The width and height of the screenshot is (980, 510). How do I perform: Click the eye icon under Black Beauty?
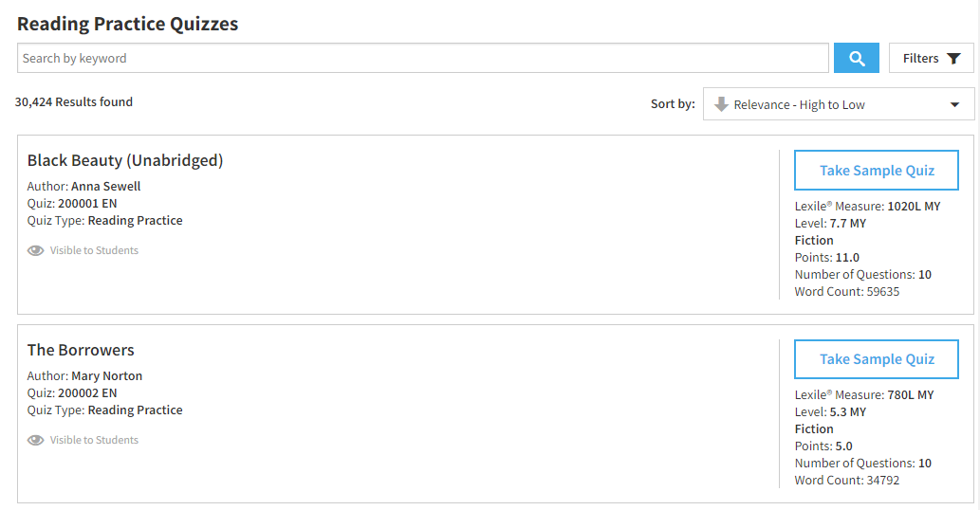pos(36,250)
